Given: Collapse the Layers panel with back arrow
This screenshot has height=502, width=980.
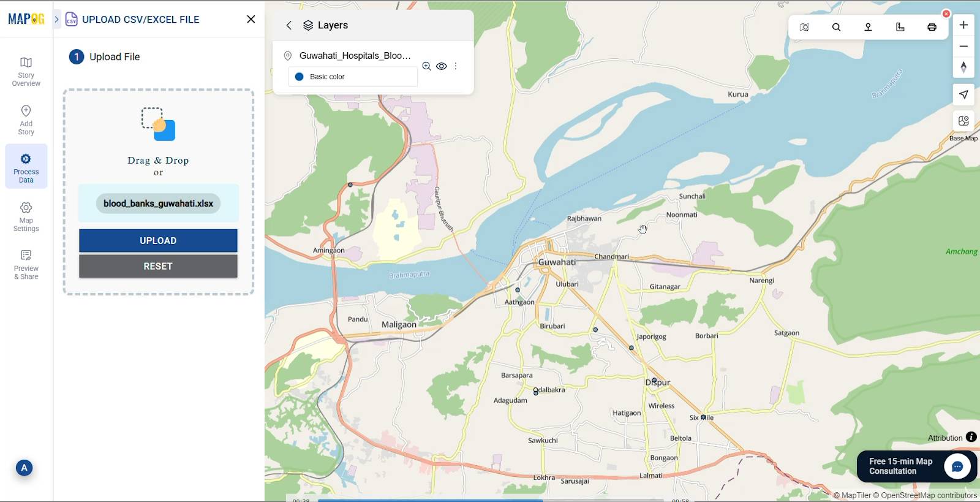Looking at the screenshot, I should pos(288,25).
